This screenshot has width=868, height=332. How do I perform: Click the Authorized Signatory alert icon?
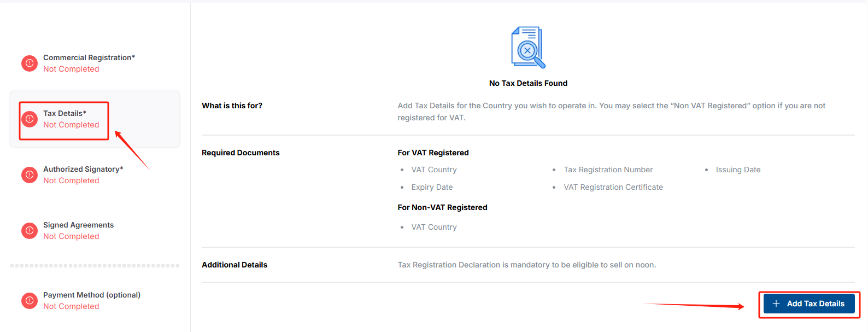30,175
